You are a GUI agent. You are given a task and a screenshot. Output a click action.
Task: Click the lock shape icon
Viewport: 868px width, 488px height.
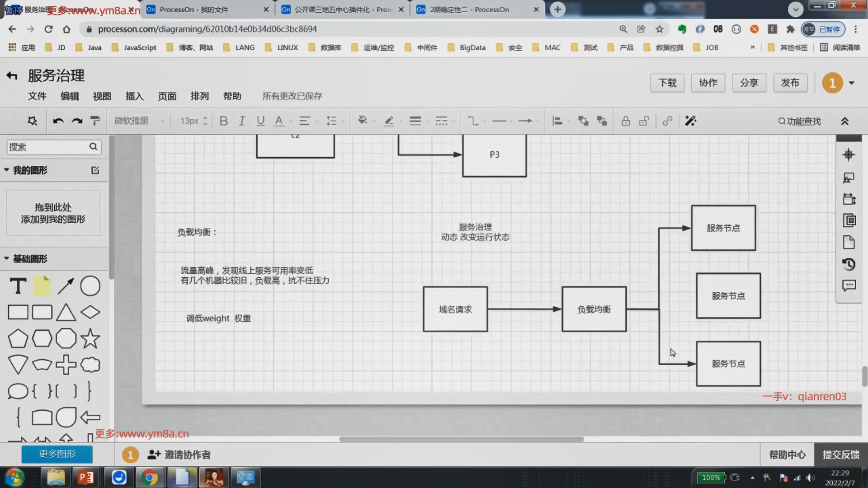(626, 121)
